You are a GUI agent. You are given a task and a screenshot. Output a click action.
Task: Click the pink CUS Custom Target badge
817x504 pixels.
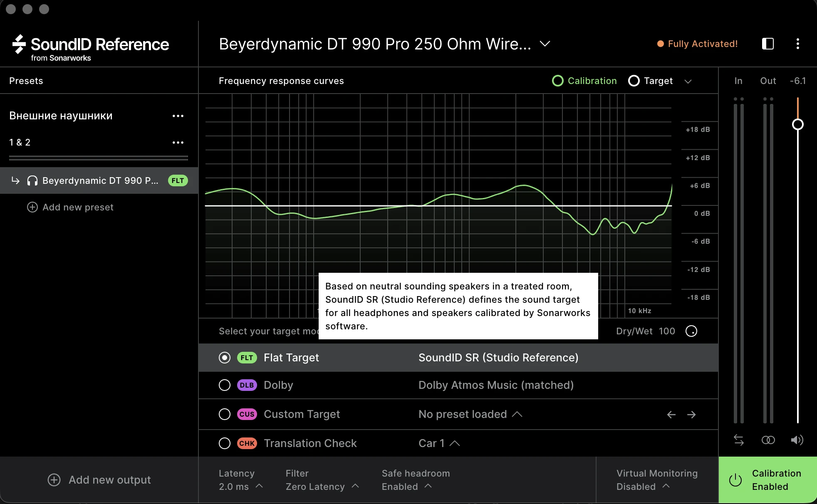[247, 414]
